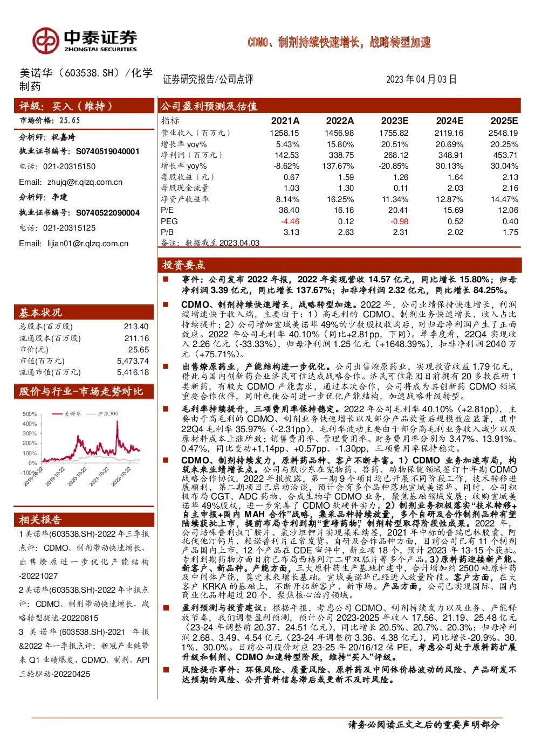Screen dimensions: 535x756
Task: Click the red report title about CDMO
Action: point(339,42)
